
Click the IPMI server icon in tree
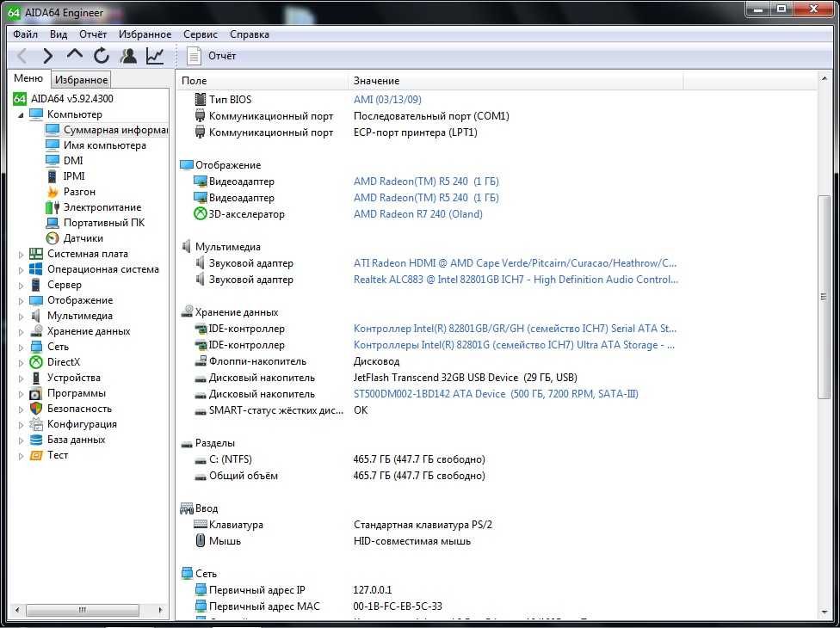click(x=52, y=176)
